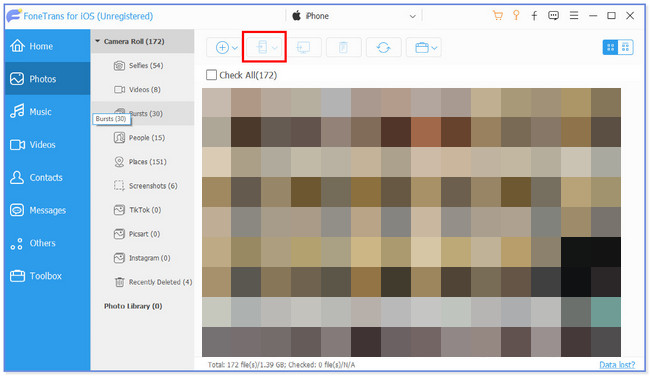This screenshot has height=376, width=650.
Task: Open Contacts in the sidebar
Action: 47,177
